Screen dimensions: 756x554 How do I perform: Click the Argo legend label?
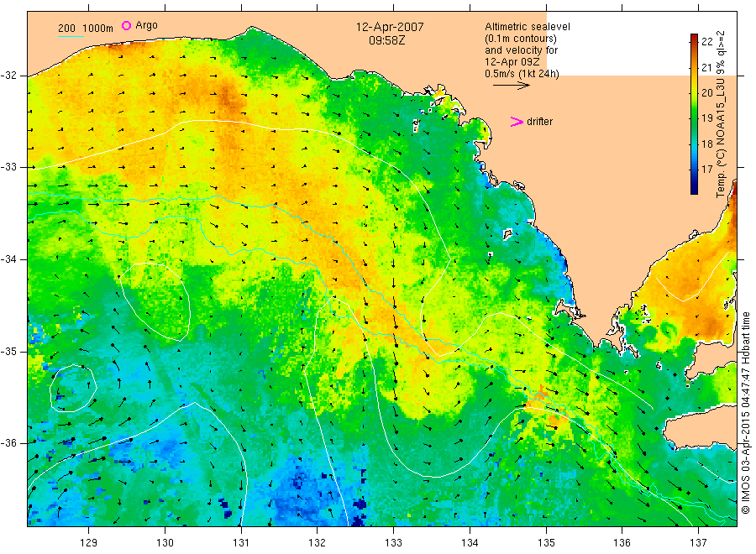point(146,25)
